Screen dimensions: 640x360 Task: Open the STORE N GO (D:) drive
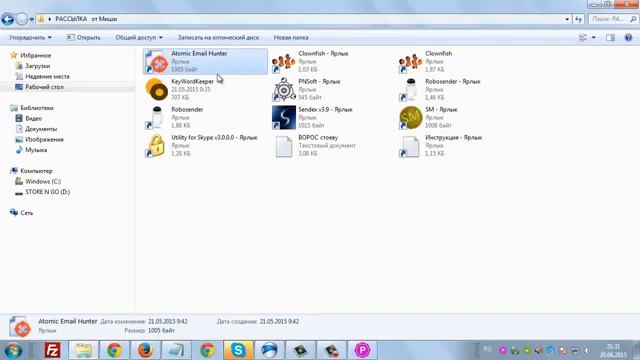47,192
